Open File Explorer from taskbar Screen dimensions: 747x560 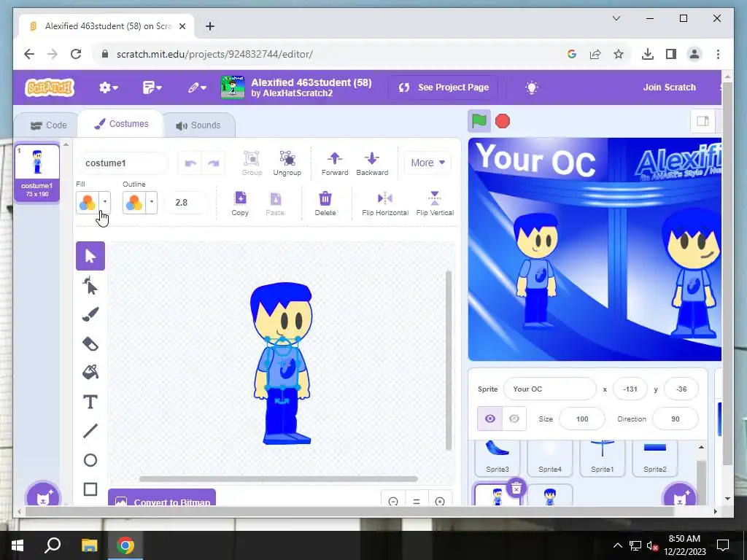pyautogui.click(x=88, y=545)
